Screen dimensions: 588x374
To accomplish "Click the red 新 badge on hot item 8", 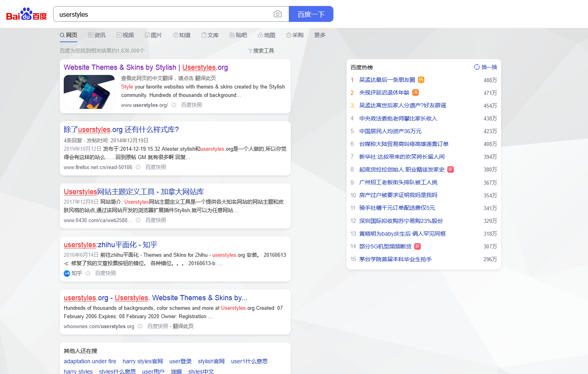I will click(x=451, y=169).
